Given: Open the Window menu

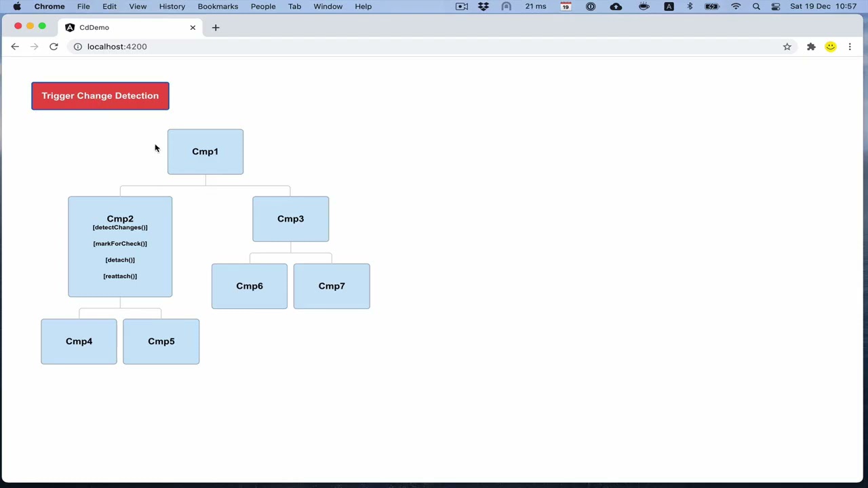Looking at the screenshot, I should [328, 7].
